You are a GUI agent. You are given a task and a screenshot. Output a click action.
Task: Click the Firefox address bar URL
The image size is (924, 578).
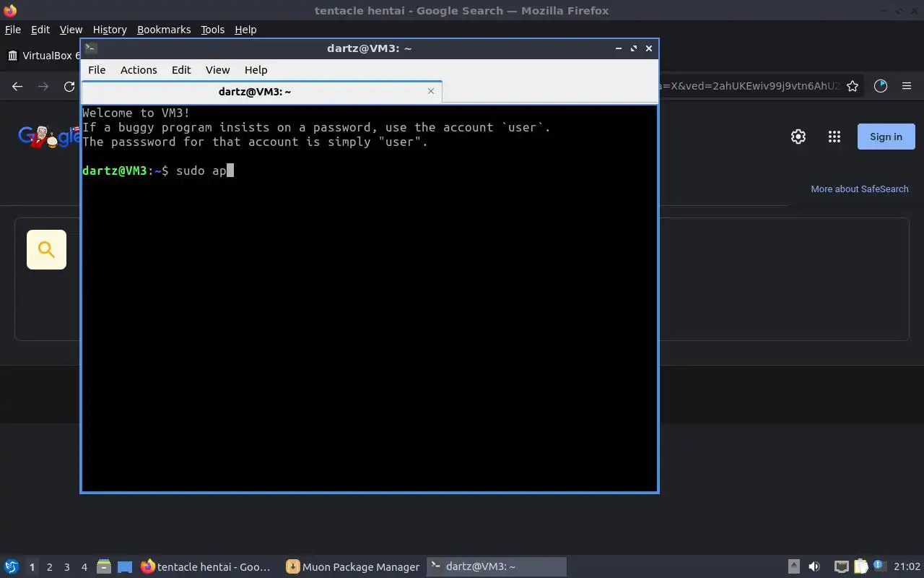(749, 86)
